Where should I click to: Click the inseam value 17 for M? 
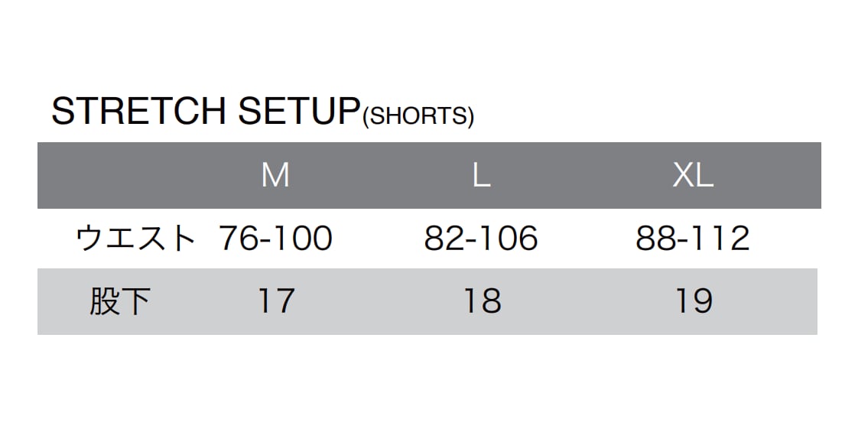click(x=275, y=301)
